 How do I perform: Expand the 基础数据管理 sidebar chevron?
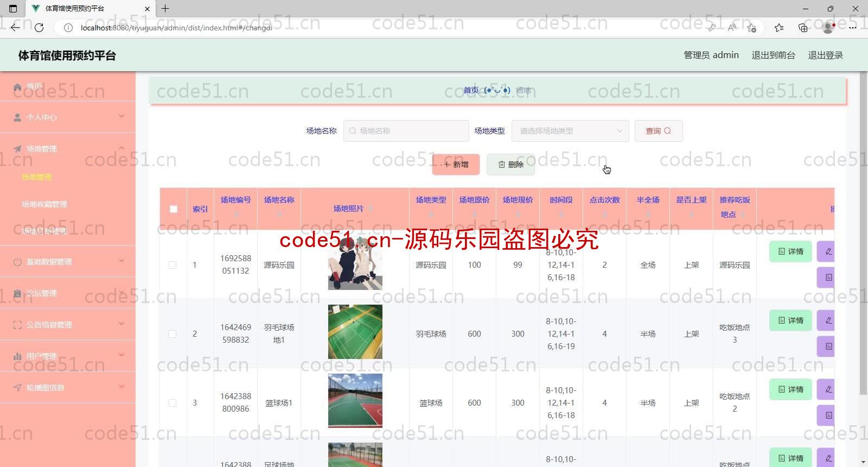pos(122,261)
